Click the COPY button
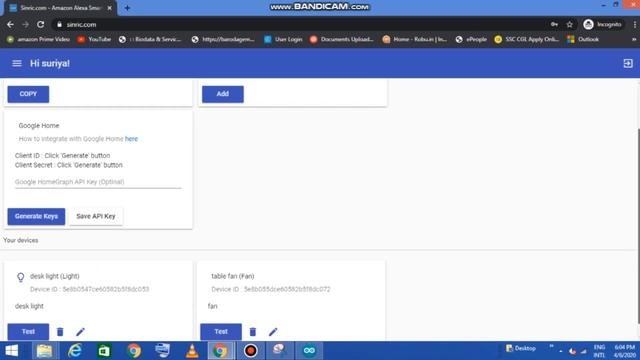This screenshot has height=360, width=640. coord(28,94)
